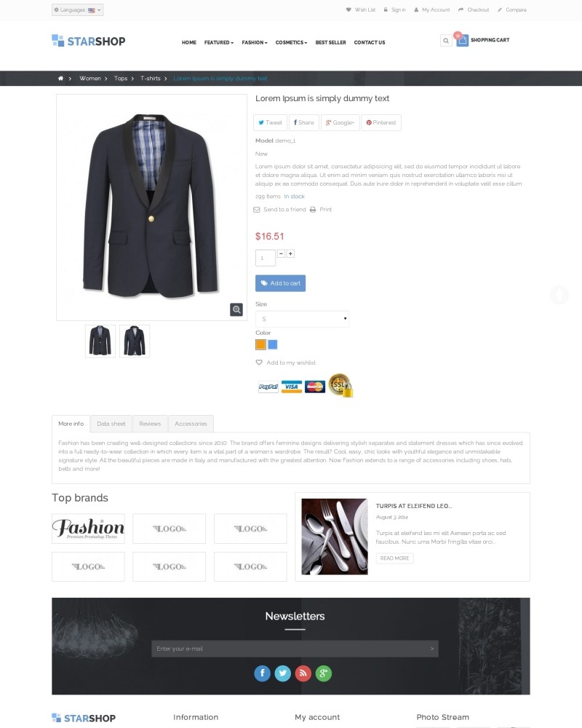Expand the Fashion menu in navigation
This screenshot has height=728, width=582.
coord(255,42)
